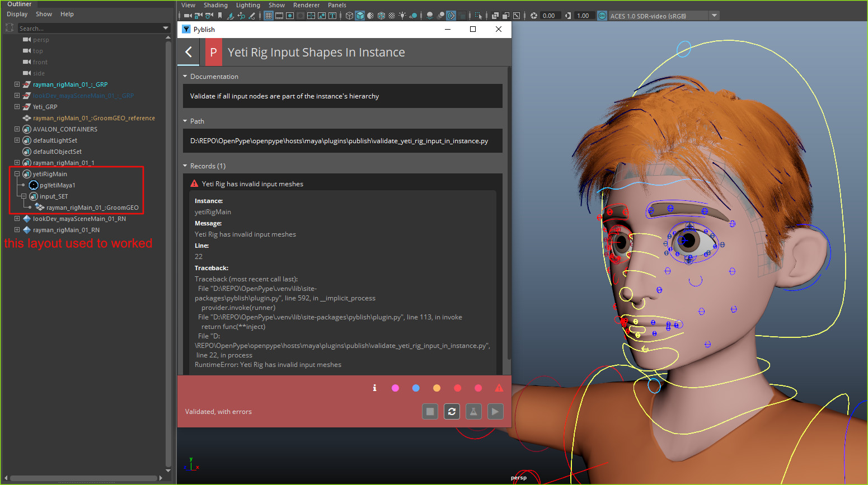Open the viewport Panels menu
The width and height of the screenshot is (868, 485).
(x=337, y=5)
